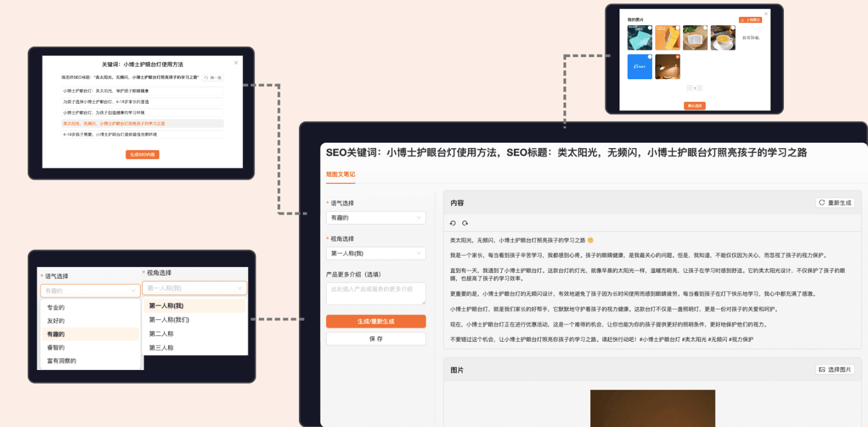The height and width of the screenshot is (427, 868).
Task: Click the 重新生成 regenerate button
Action: tap(835, 203)
